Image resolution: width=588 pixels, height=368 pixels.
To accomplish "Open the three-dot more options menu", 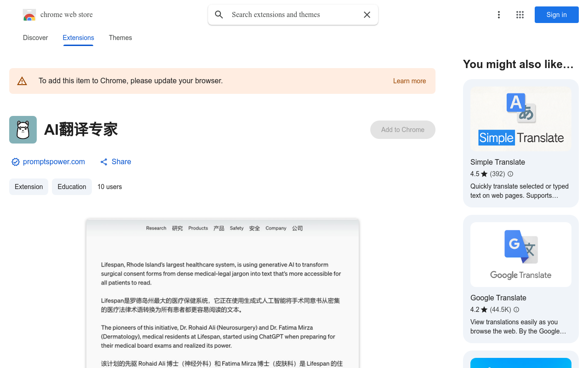I will [499, 15].
